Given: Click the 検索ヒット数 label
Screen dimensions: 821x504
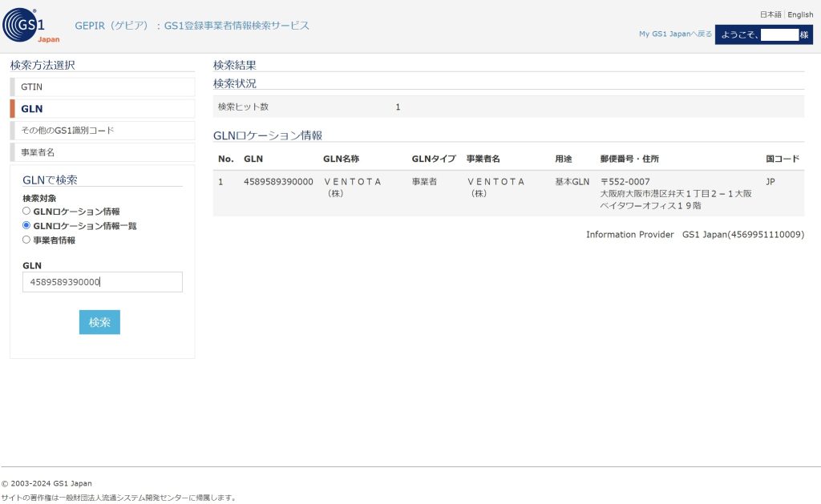Looking at the screenshot, I should [x=243, y=107].
